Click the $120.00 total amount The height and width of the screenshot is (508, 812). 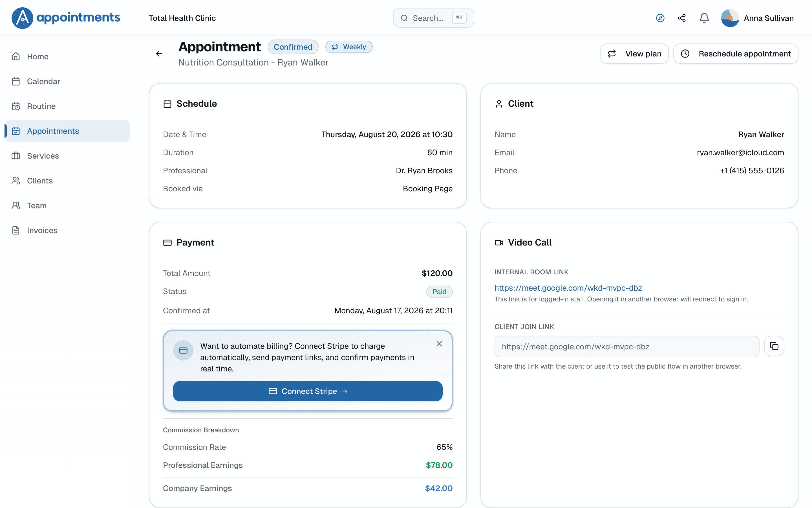tap(437, 273)
